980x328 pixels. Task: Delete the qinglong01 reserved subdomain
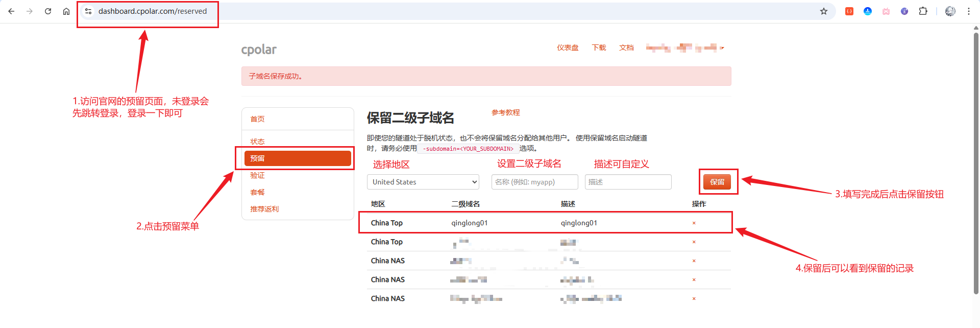tap(694, 223)
